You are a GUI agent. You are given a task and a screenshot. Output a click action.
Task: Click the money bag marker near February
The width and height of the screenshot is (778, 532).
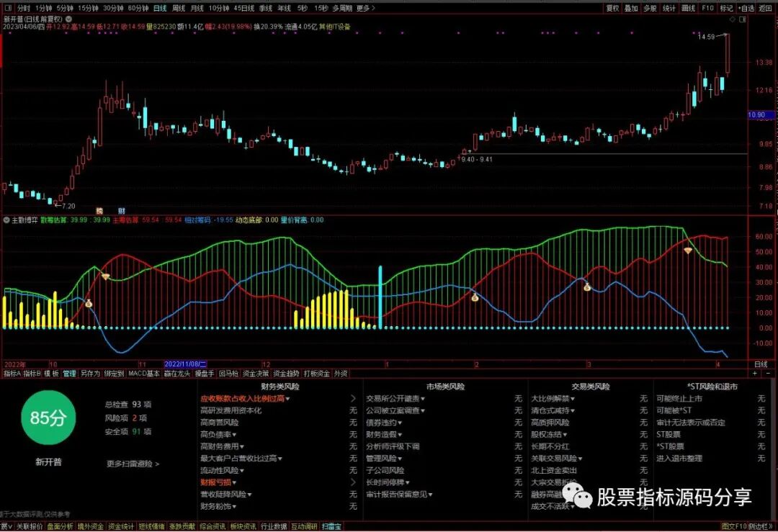click(475, 297)
